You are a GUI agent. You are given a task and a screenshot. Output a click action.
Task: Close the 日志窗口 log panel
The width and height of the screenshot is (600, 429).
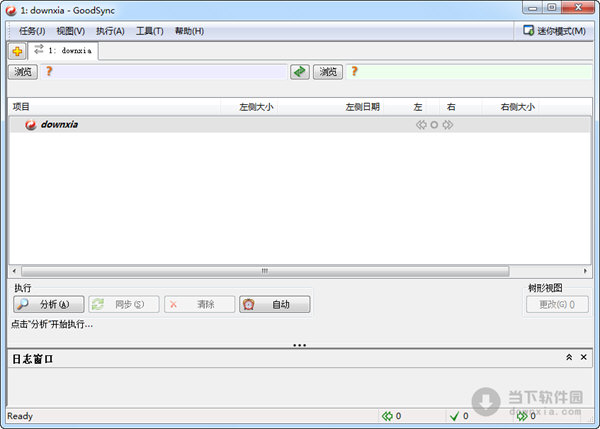(584, 357)
